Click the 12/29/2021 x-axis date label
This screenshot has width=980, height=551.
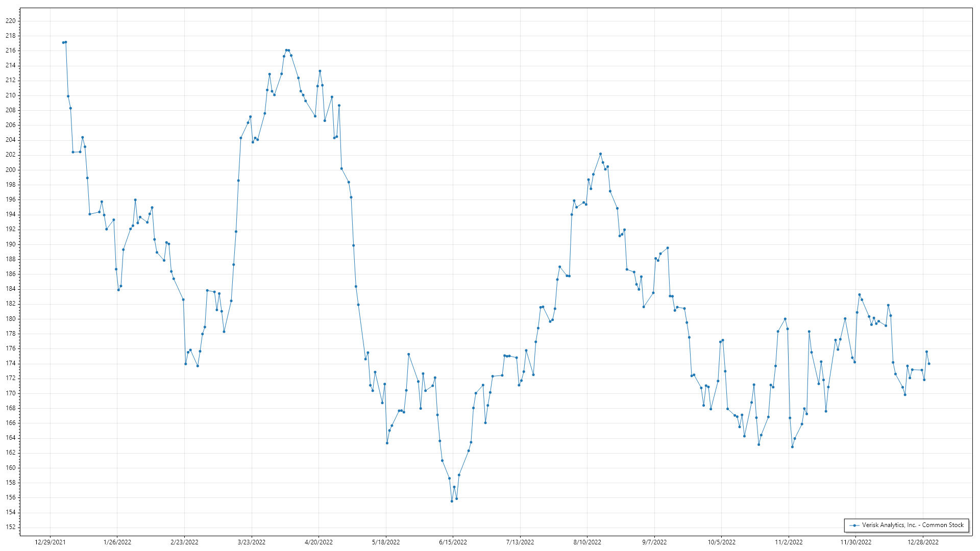tap(50, 542)
